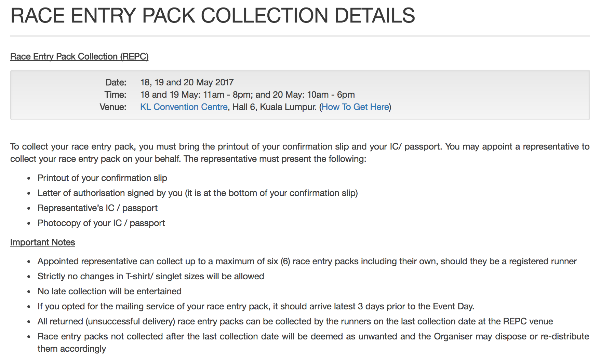Screen dimensions: 614x364
Task: Click the note about the mailing service arrival
Action: 255,306
